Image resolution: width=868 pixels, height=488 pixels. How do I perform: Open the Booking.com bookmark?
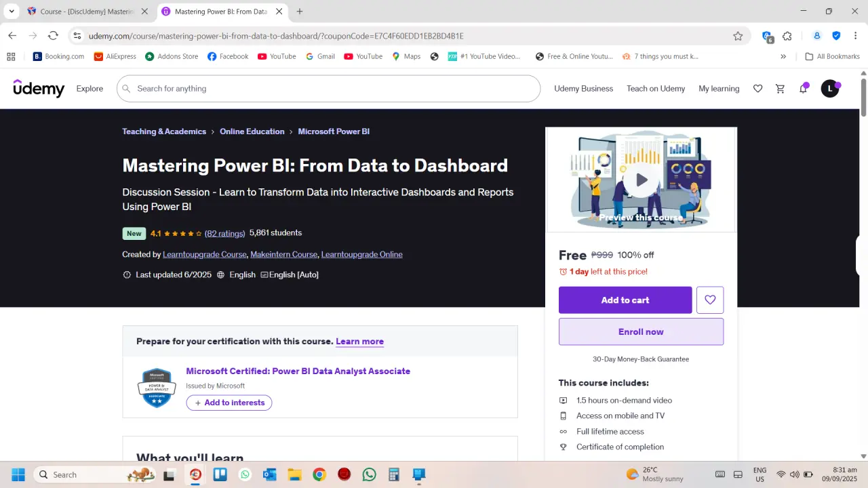click(59, 56)
